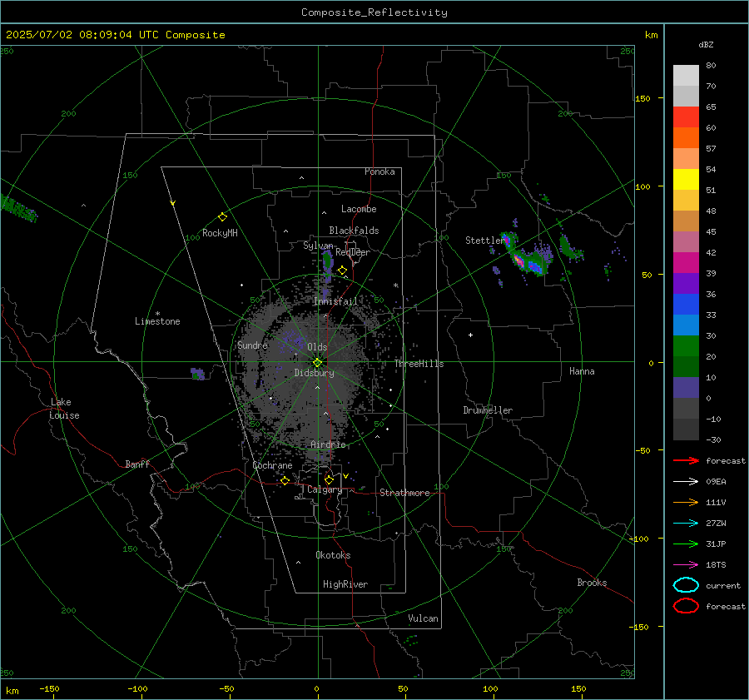This screenshot has height=700, width=749.
Task: Click the Strathmore label
Action: pyautogui.click(x=404, y=493)
